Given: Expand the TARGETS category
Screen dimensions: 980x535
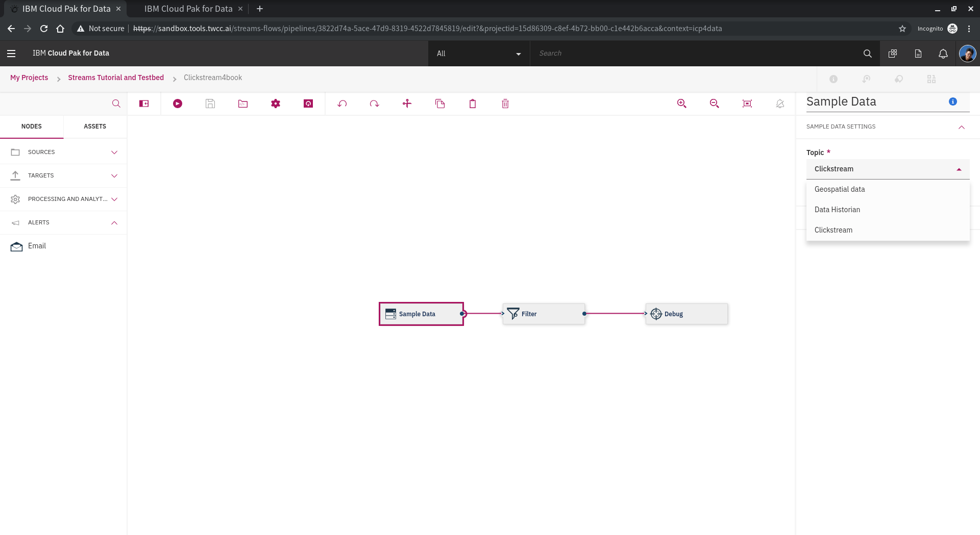Looking at the screenshot, I should pyautogui.click(x=63, y=175).
